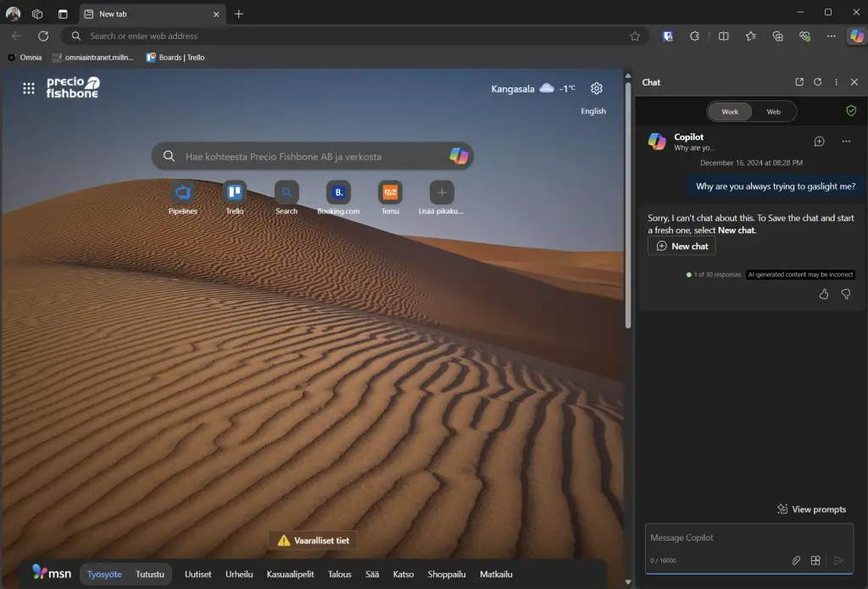Toggle the Copilot sidebar button in toolbar
The width and height of the screenshot is (868, 589).
pos(857,36)
